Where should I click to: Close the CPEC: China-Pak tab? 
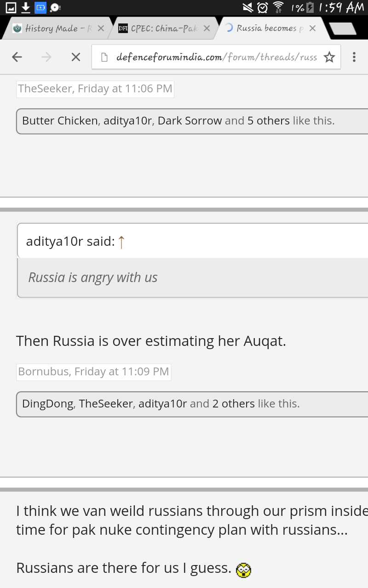tap(207, 28)
